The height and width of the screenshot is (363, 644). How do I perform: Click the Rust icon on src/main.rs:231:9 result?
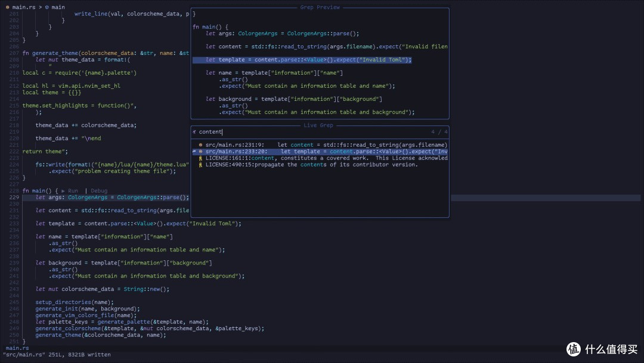(200, 144)
